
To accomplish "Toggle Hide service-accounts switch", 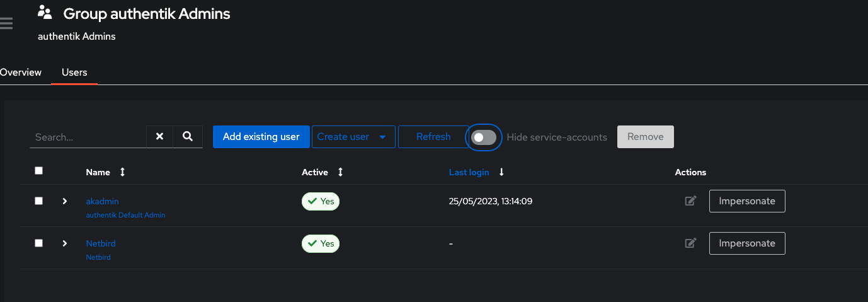I will click(484, 137).
